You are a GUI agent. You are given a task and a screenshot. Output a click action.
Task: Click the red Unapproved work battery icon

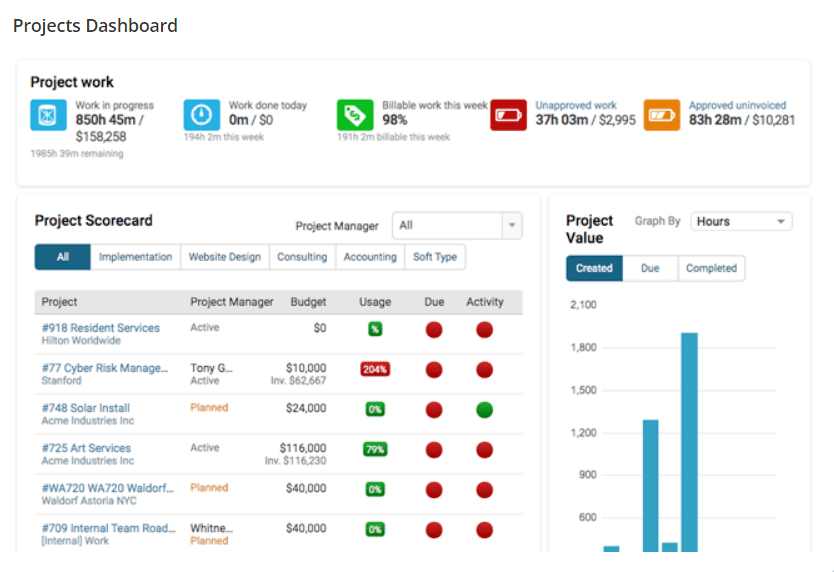[x=508, y=115]
